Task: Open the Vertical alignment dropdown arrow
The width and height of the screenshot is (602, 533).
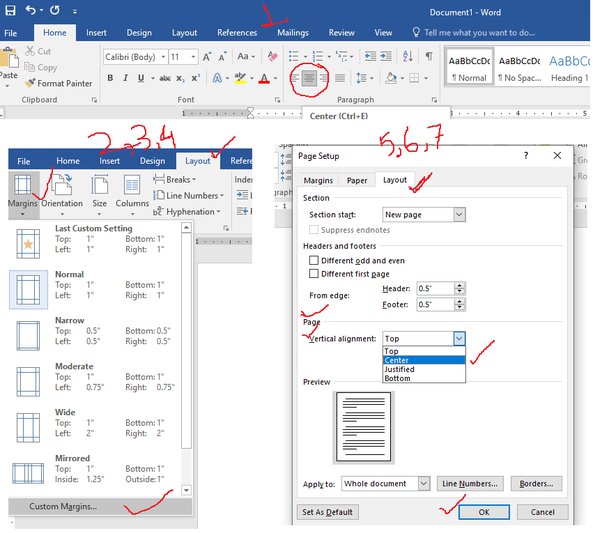Action: tap(459, 338)
